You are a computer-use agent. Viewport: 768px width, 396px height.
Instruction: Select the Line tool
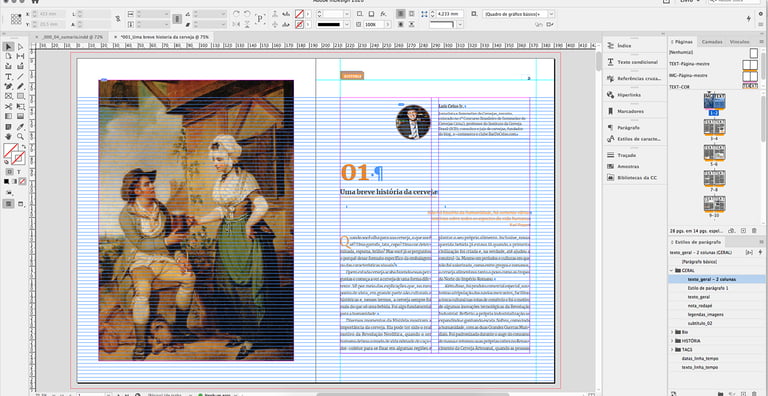21,76
